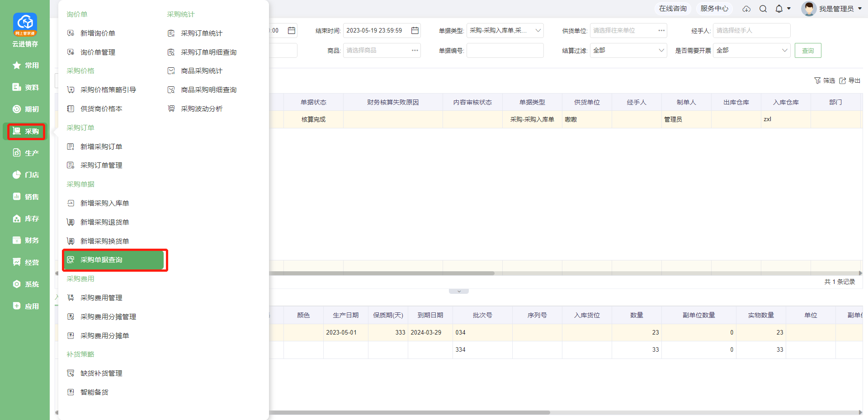Screen dimensions: 868x420
Task: Expand the 结算过滤 dropdown
Action: click(x=628, y=50)
